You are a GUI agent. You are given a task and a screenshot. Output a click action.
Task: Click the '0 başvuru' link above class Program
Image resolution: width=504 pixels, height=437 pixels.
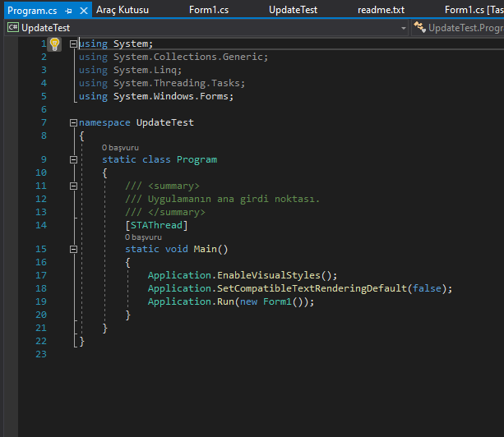120,148
